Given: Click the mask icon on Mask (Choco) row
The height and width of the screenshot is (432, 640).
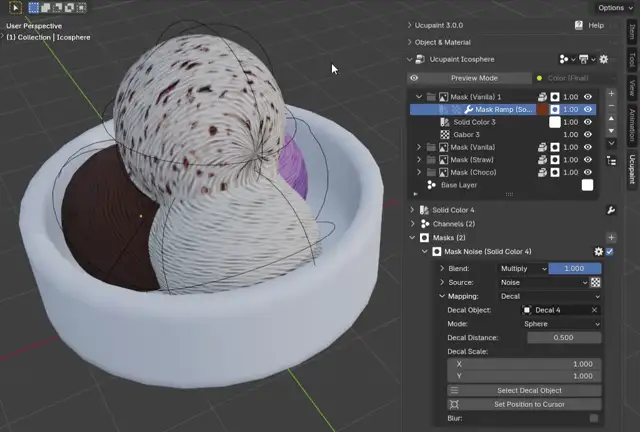Looking at the screenshot, I should point(555,172).
